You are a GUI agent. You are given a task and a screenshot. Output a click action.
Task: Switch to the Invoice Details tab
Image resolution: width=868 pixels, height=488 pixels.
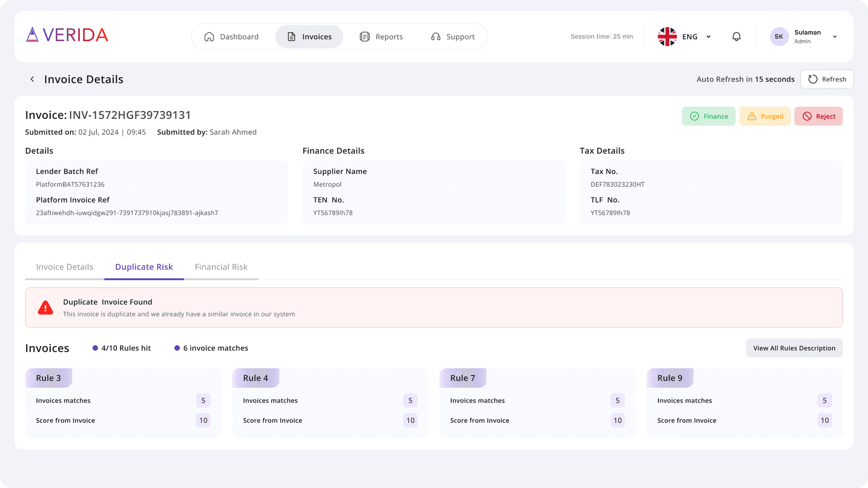click(x=65, y=267)
